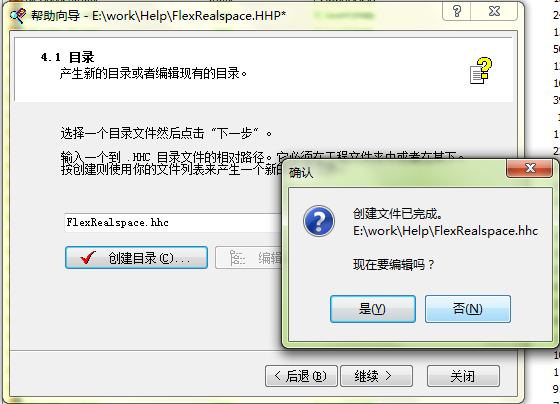Image resolution: width=560 pixels, height=404 pixels.
Task: Click the blue question mark icon in confirm dialog
Action: [x=319, y=221]
